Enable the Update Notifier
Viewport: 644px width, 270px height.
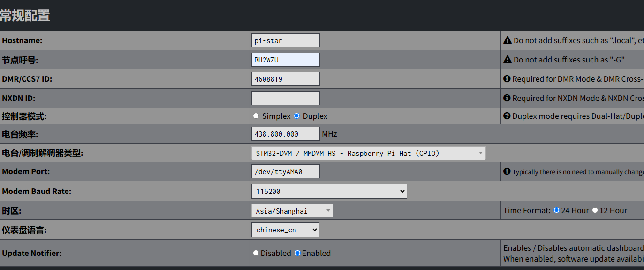[297, 253]
